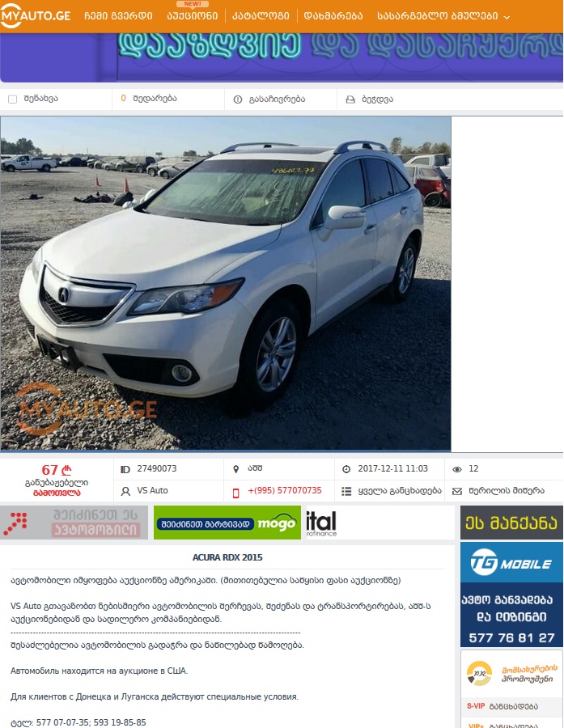564x728 pixels.
Task: Click the envelope icon to write a letter
Action: coord(457,491)
